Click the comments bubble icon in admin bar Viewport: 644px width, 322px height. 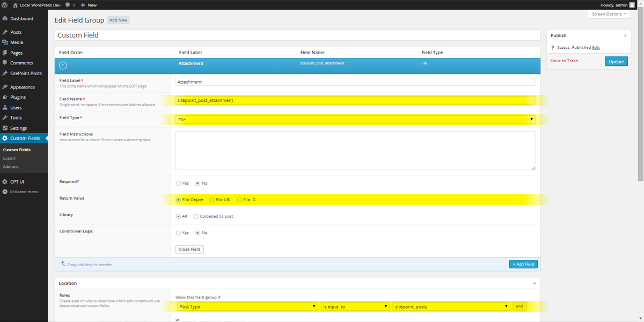tap(67, 5)
